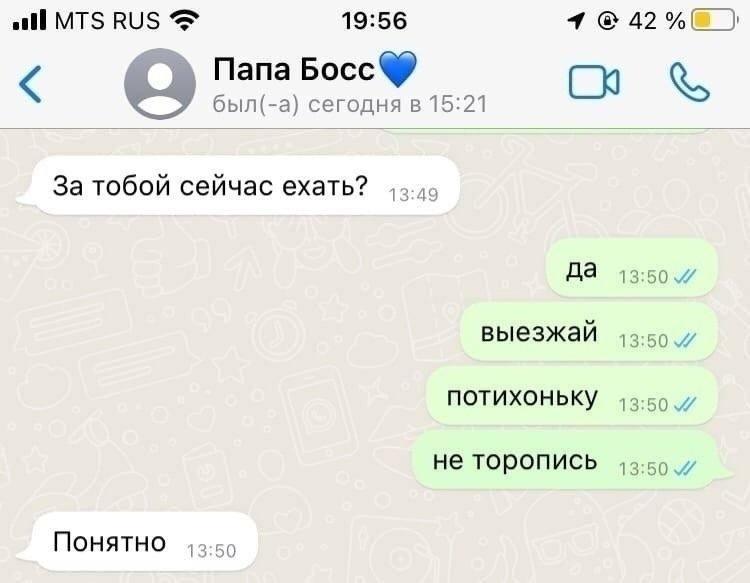Image resolution: width=750 pixels, height=583 pixels.
Task: Tap the blue heart emoji in title
Action: (397, 69)
